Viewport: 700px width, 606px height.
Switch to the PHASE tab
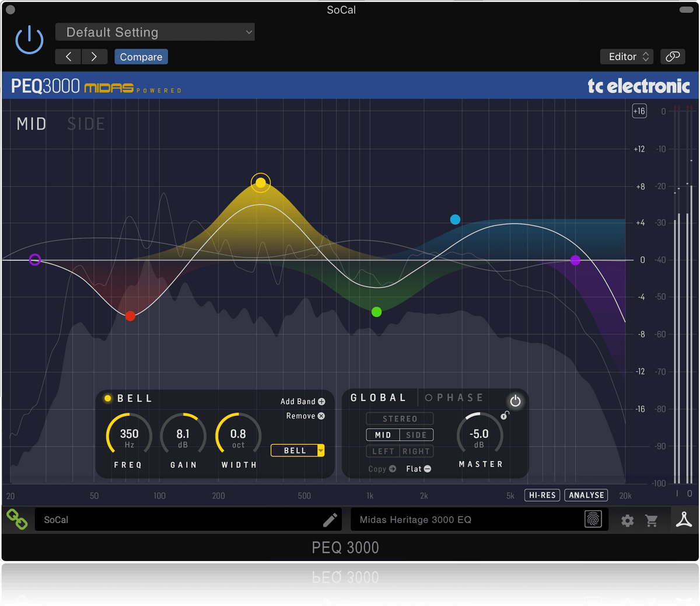(454, 398)
